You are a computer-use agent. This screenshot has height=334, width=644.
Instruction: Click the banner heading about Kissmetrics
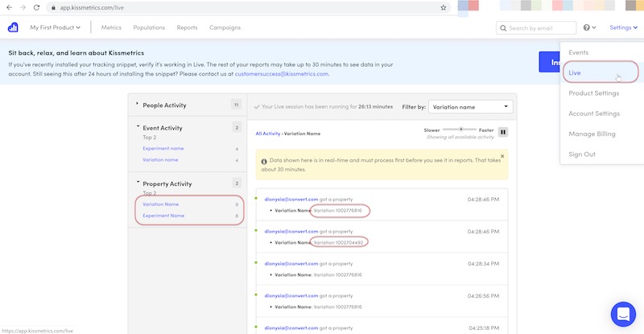[x=76, y=53]
